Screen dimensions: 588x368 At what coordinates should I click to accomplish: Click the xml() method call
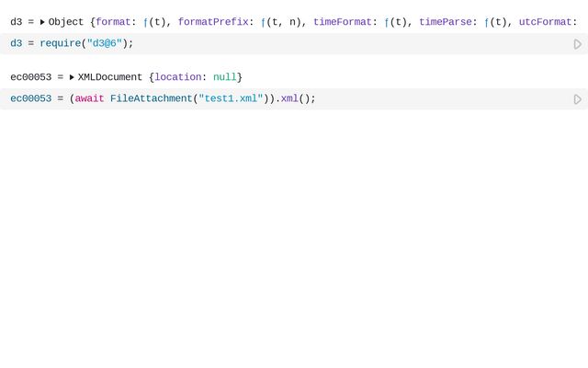pos(292,98)
